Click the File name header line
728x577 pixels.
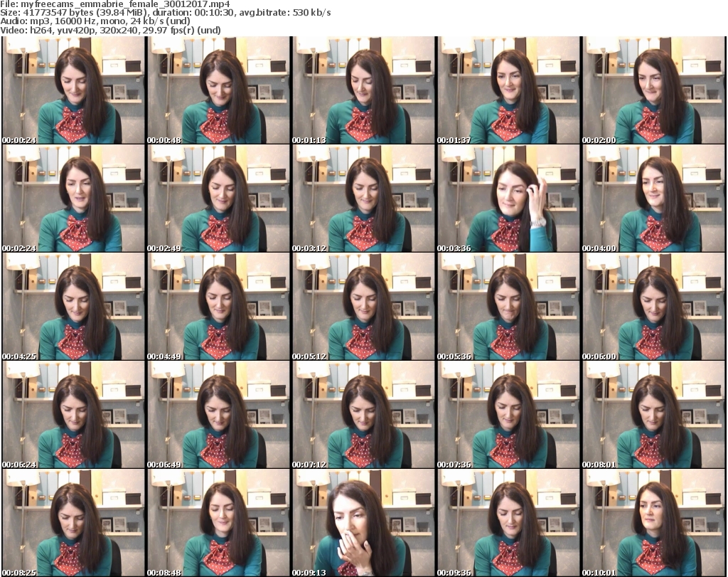(x=114, y=4)
